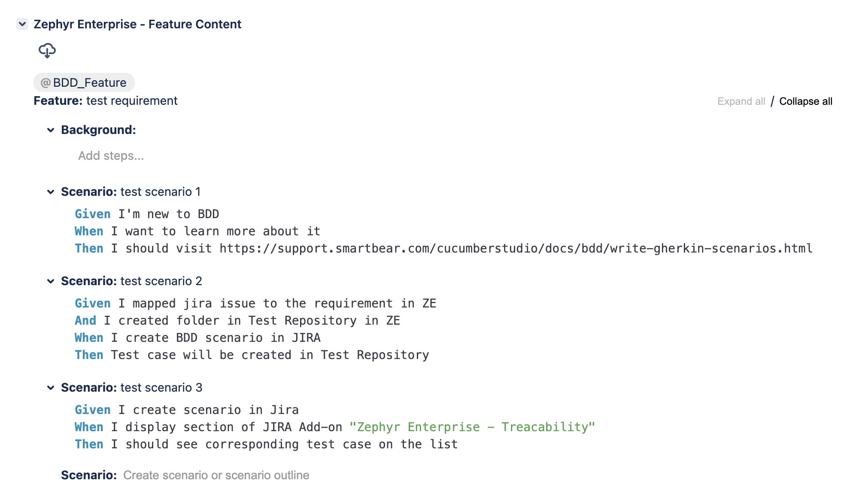Click the test scenario 2 title
Screen dimensions: 868x493
161,281
